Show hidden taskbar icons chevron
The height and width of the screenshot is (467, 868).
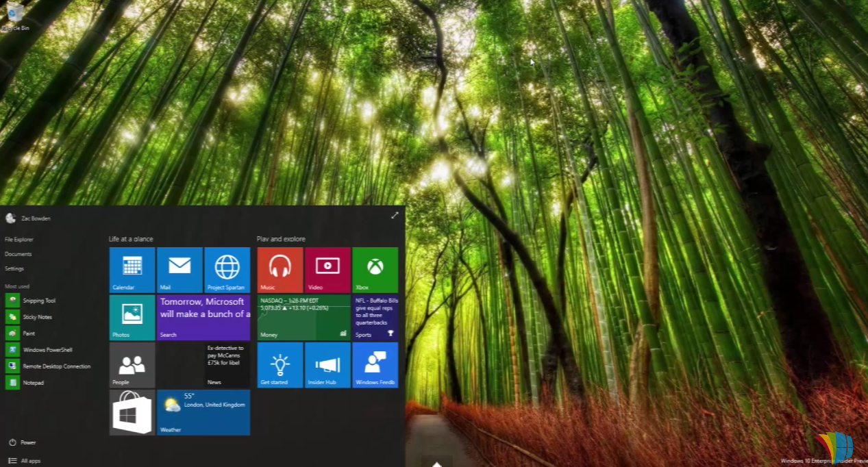click(436, 463)
